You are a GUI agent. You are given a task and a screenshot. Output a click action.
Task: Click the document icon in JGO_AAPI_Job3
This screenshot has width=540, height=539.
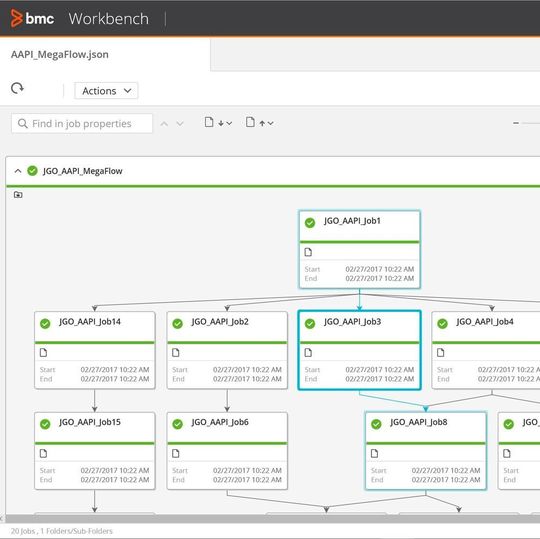click(308, 353)
